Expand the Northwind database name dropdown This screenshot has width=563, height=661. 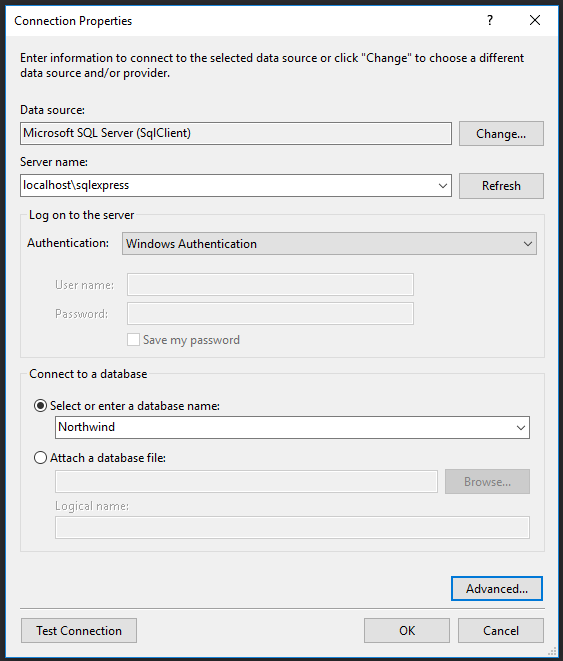point(521,427)
